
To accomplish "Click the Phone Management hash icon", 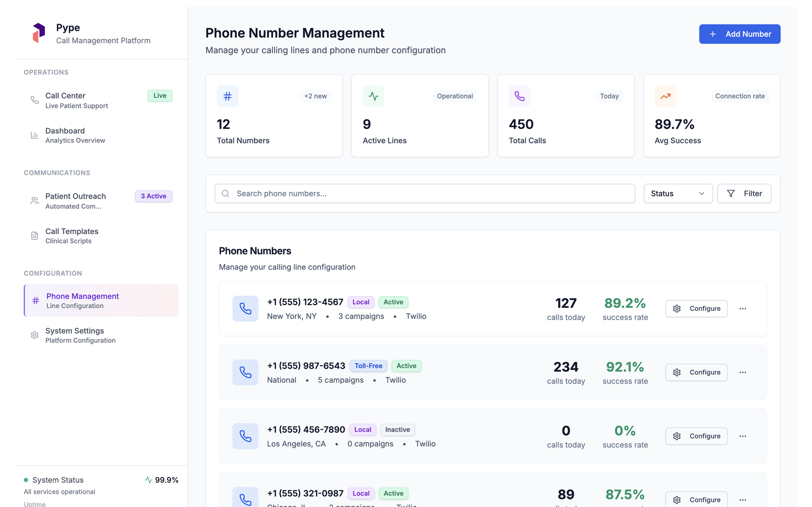I will click(36, 301).
